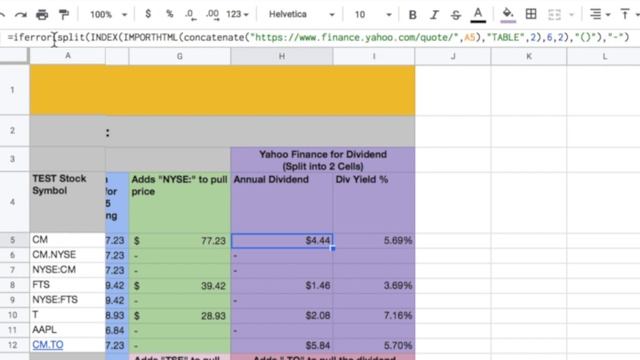The width and height of the screenshot is (640, 360).
Task: Open the 123 number format dropdown
Action: coord(237,14)
